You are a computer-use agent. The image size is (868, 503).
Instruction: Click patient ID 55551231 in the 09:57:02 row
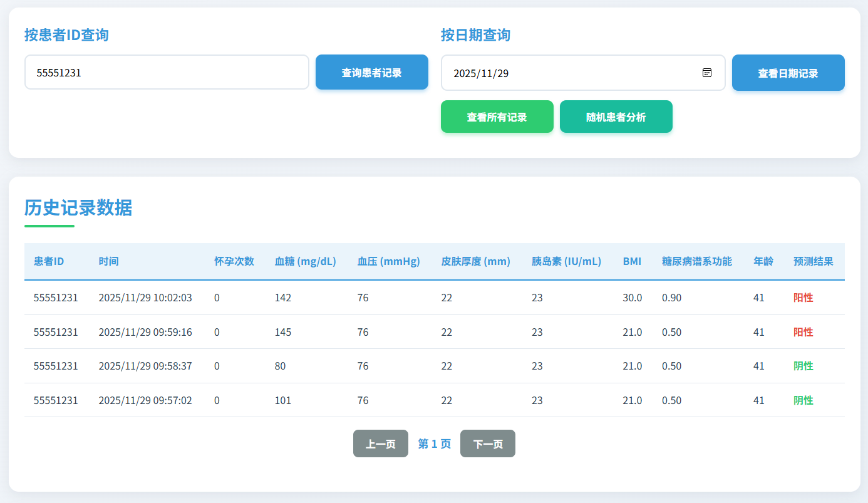point(56,400)
